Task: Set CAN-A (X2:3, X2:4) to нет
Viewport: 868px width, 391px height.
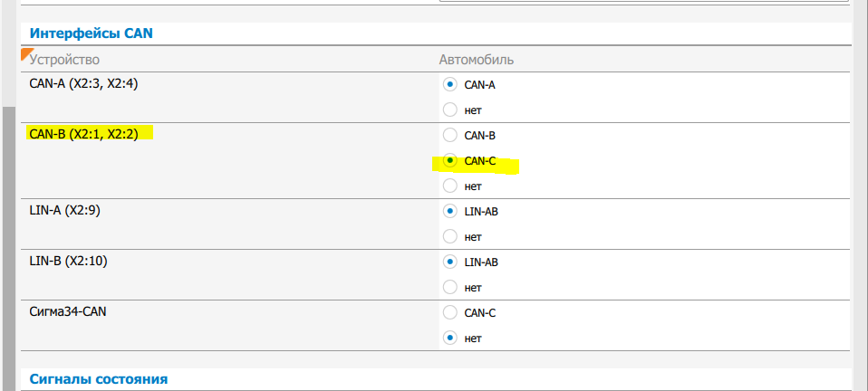Action: [449, 110]
